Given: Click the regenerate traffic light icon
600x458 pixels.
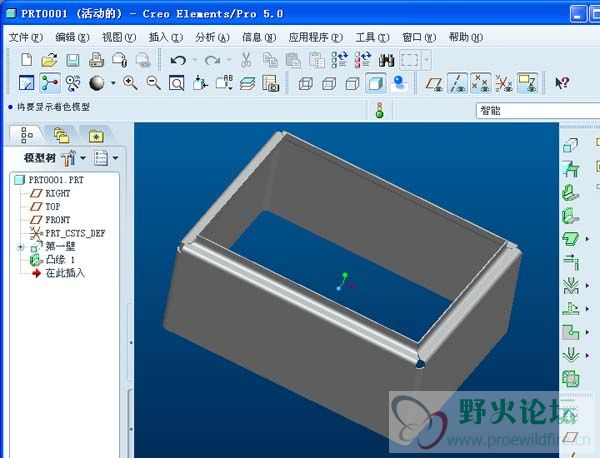Looking at the screenshot, I should [379, 110].
